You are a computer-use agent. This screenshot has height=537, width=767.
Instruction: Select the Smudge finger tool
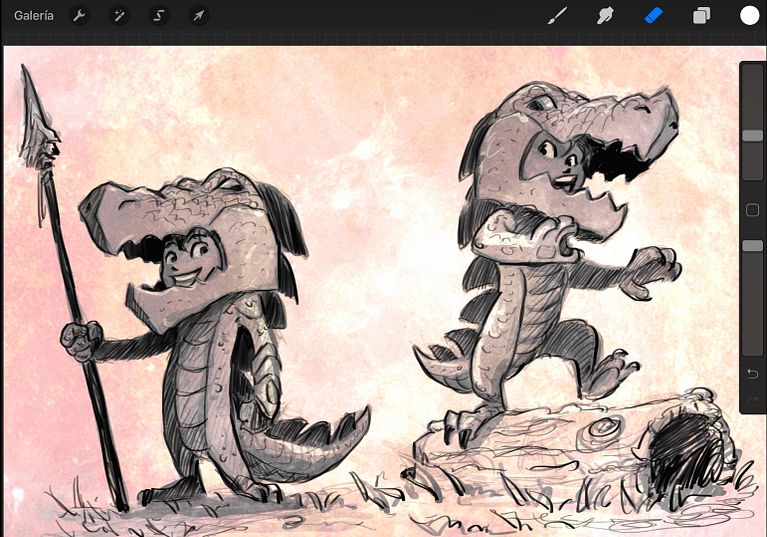(605, 16)
